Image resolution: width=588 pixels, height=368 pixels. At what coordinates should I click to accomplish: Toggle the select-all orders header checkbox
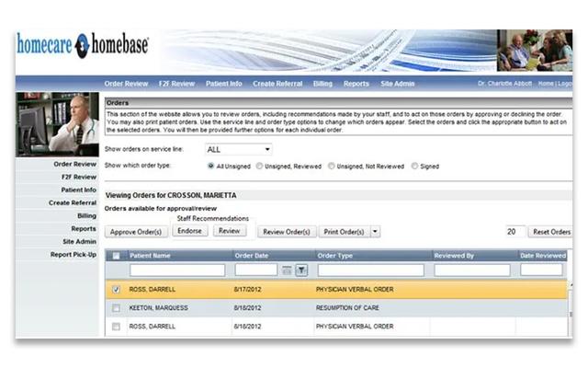click(x=116, y=255)
